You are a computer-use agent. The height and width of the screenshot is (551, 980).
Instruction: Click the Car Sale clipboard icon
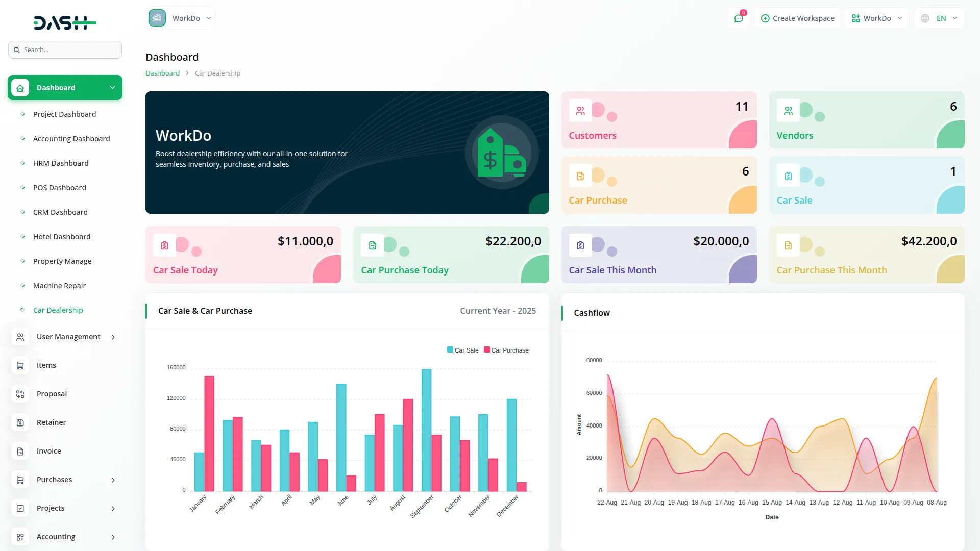[x=788, y=176]
